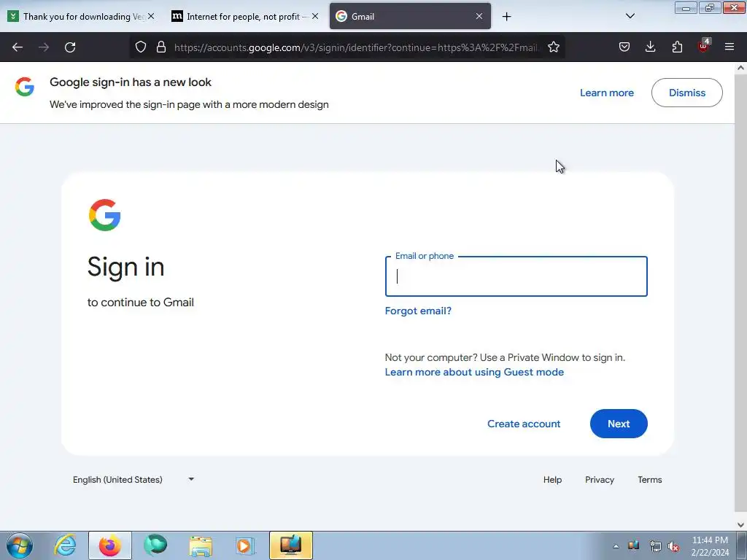Screen dimensions: 747x560
Task: Open the Privacy footer link
Action: pos(600,480)
